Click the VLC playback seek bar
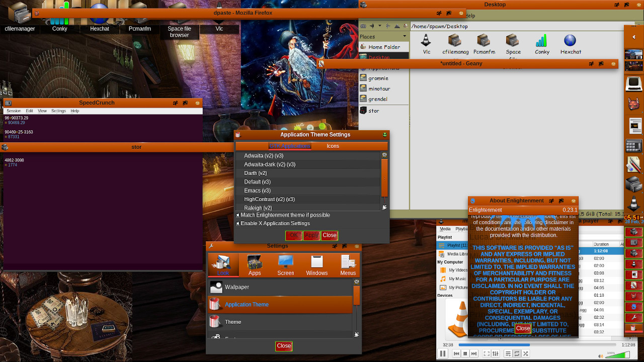The width and height of the screenshot is (644, 362). [x=537, y=345]
